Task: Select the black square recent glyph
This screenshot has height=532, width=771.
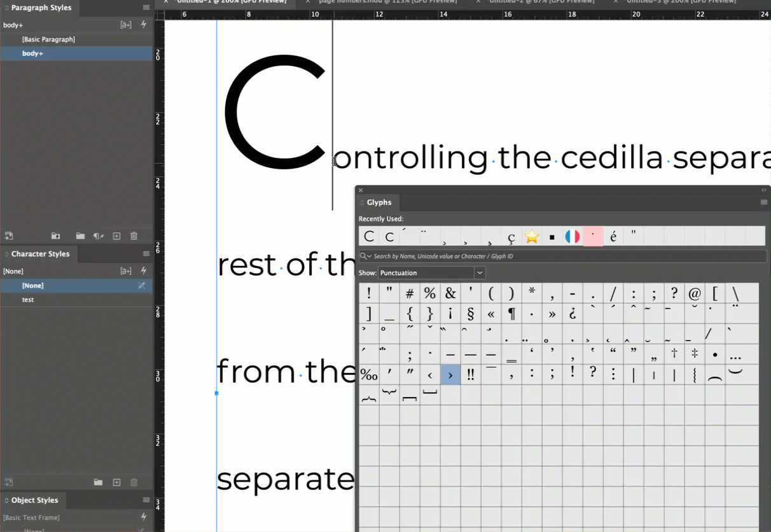Action: tap(552, 236)
